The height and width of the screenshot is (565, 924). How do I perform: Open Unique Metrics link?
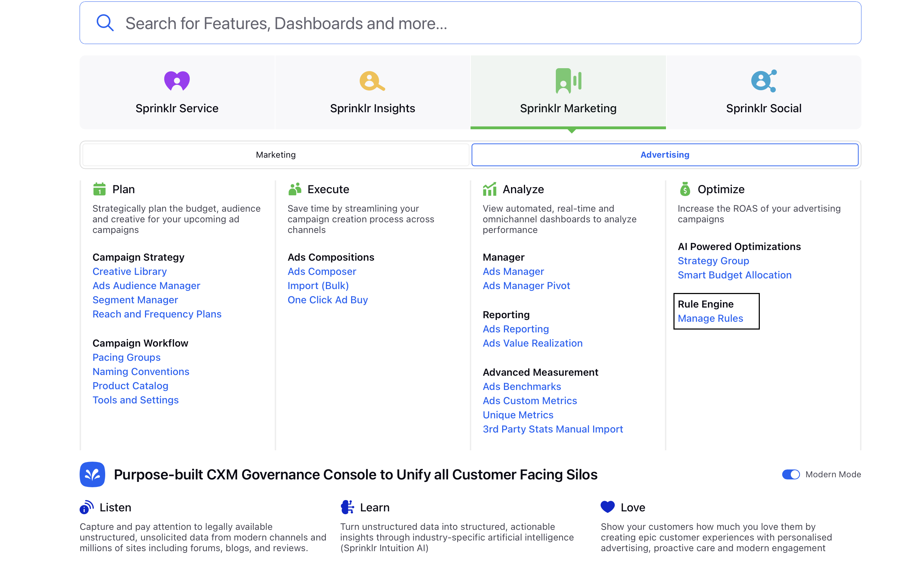518,415
